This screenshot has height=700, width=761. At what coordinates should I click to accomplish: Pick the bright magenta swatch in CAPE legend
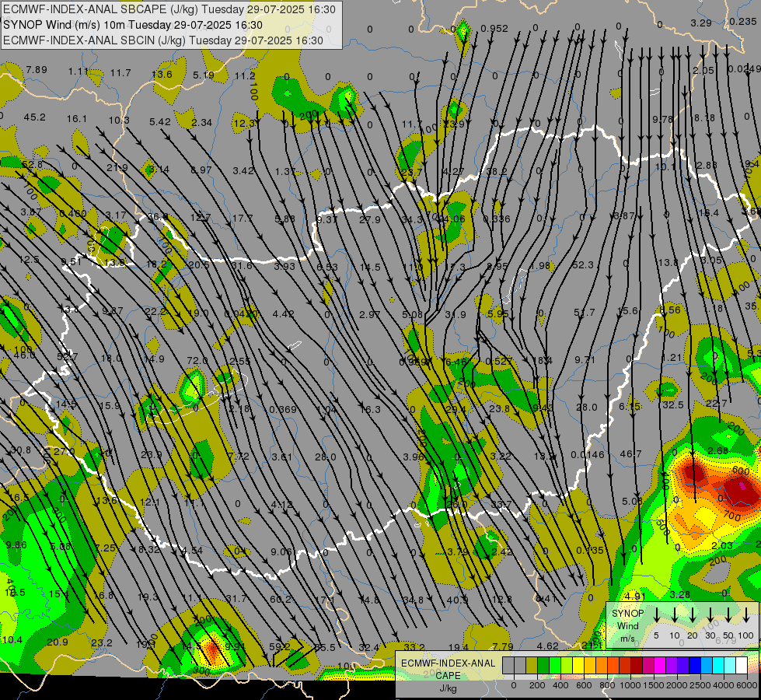(x=660, y=665)
